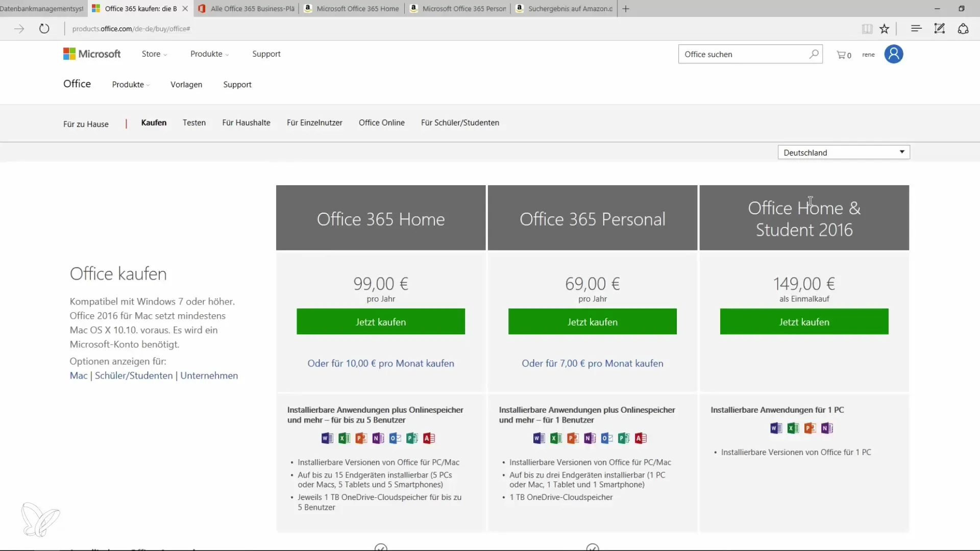
Task: Select the Testen tab
Action: pyautogui.click(x=194, y=123)
